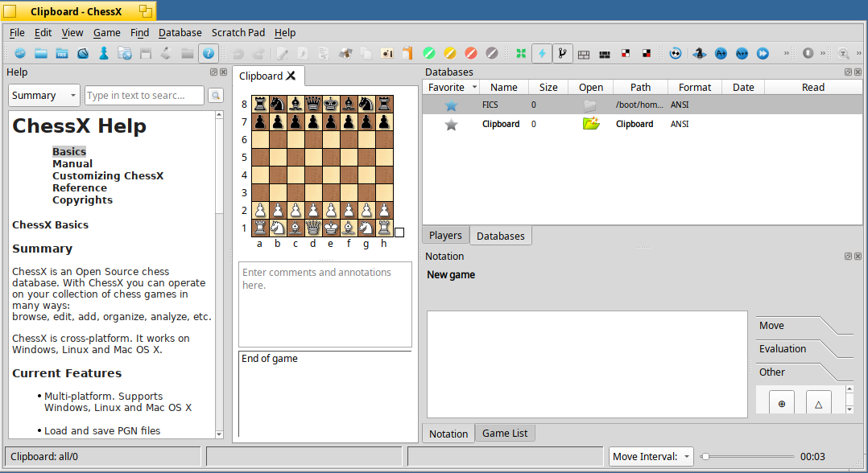
Task: Click the light grid layout icon
Action: (x=584, y=54)
